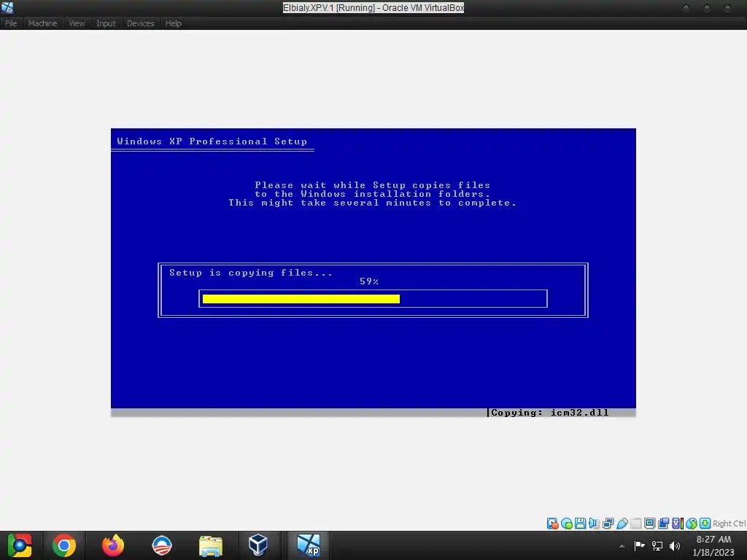Click the network adapters status icon
Viewport: 747px width, 560px height.
click(608, 524)
